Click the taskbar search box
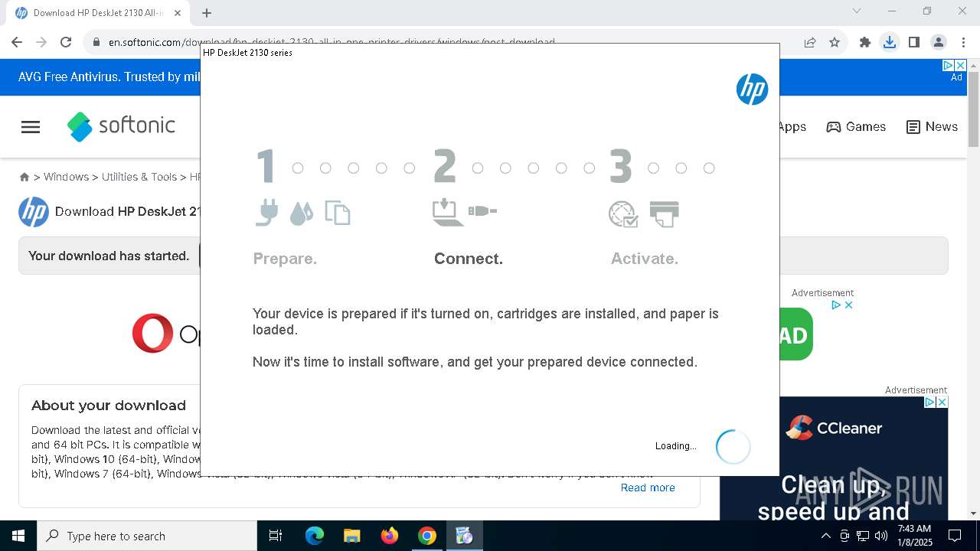980x551 pixels. coord(147,536)
